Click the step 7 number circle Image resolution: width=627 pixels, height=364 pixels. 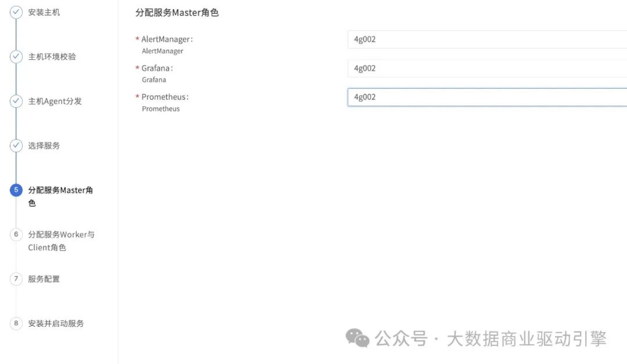pyautogui.click(x=16, y=279)
